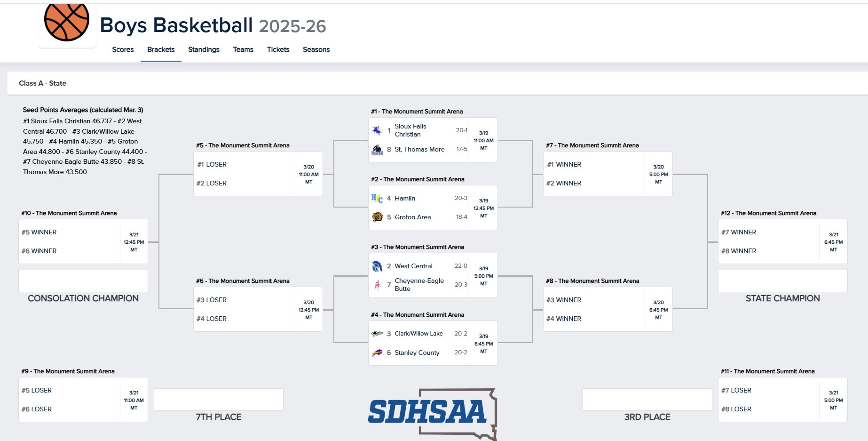Viewport: 868px width, 441px height.
Task: Select game #7 semifinal matchup box
Action: pos(608,174)
